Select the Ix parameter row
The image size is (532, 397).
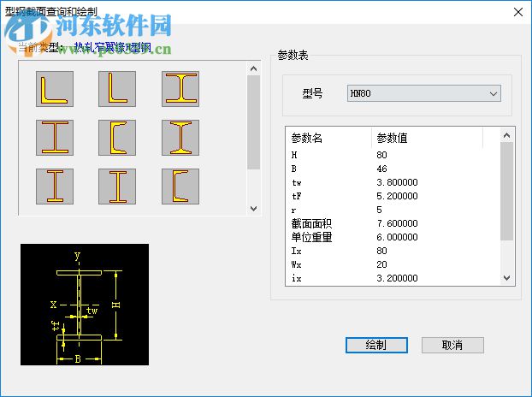(393, 251)
